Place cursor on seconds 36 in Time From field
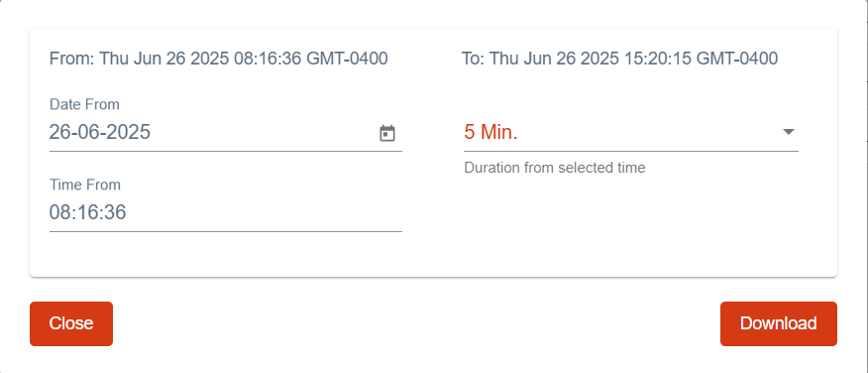Image resolution: width=868 pixels, height=373 pixels. (x=115, y=213)
